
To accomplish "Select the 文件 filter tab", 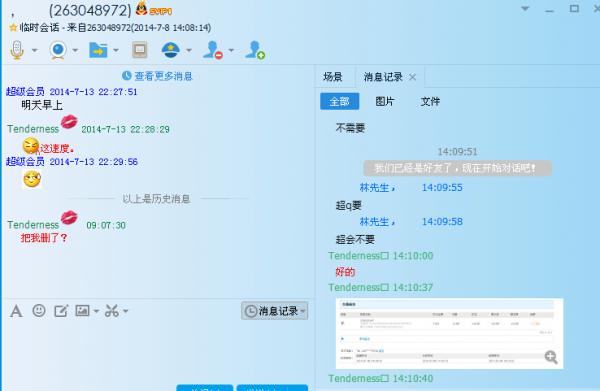I will pos(430,101).
